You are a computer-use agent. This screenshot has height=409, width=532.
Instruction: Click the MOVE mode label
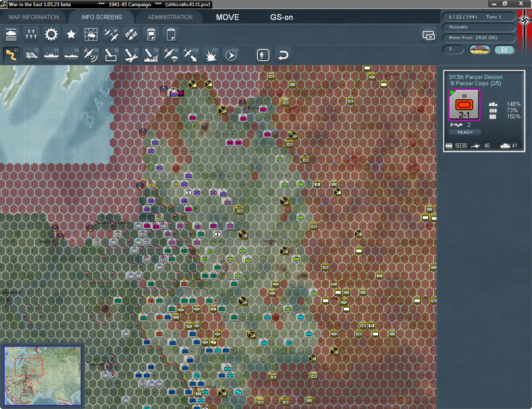click(228, 17)
